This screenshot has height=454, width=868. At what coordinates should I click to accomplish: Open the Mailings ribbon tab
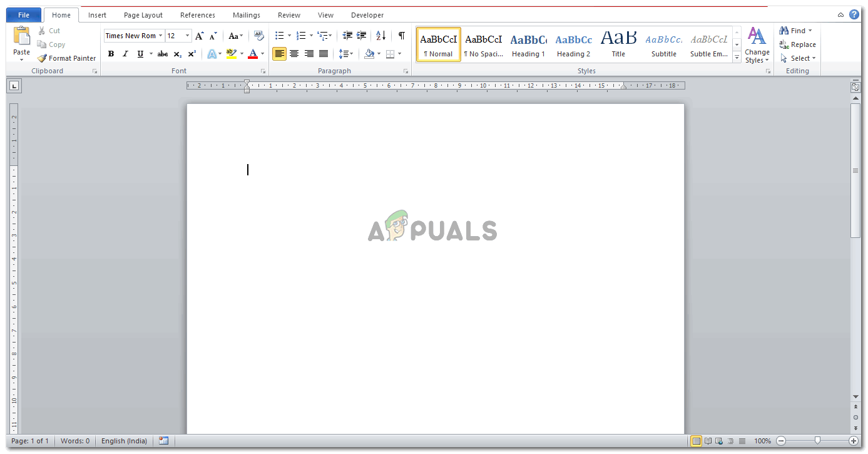click(x=246, y=14)
